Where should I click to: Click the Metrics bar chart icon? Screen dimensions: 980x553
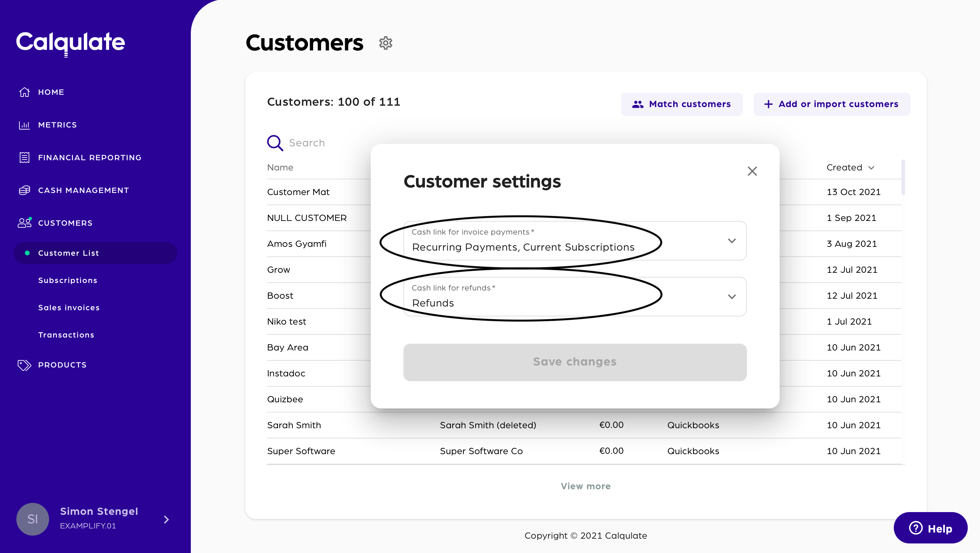click(x=24, y=125)
